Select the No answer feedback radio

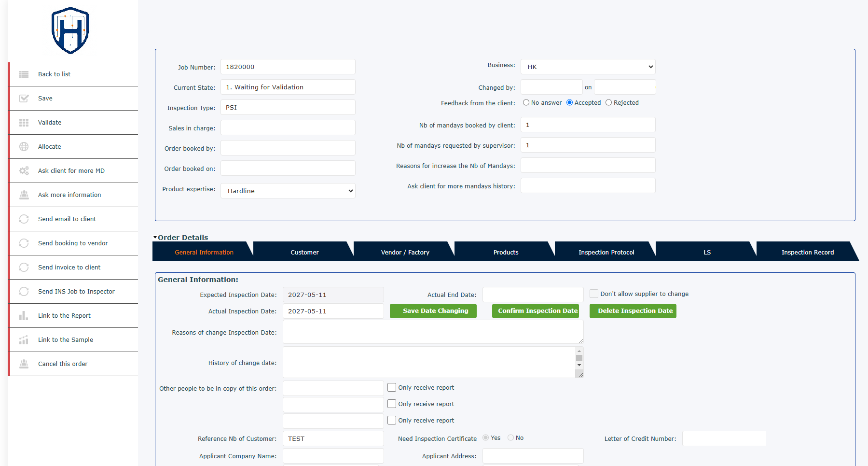click(526, 102)
